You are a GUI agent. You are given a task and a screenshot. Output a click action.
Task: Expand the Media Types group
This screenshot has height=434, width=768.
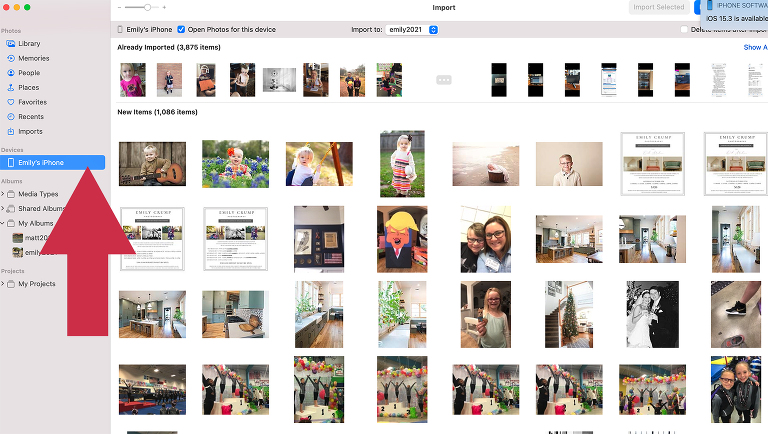[2, 194]
